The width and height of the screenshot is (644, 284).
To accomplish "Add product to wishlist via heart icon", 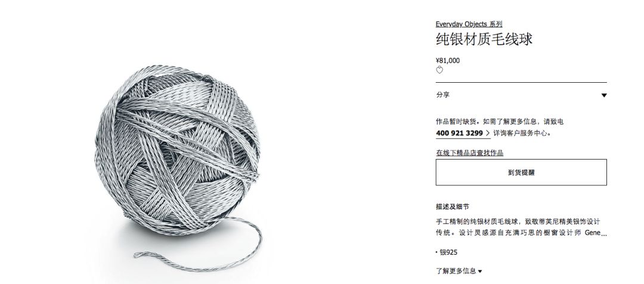I will 439,70.
